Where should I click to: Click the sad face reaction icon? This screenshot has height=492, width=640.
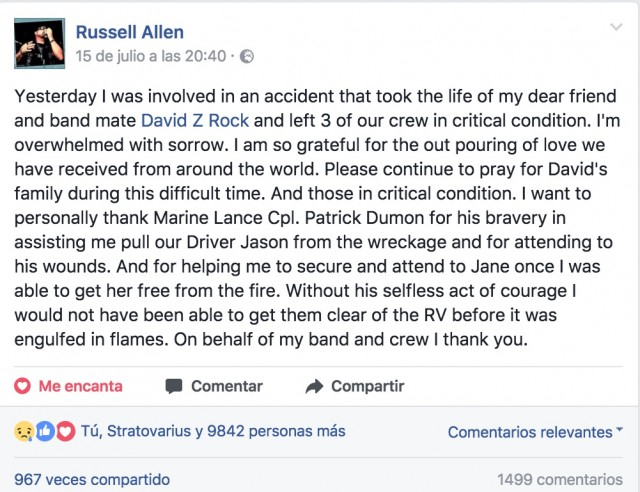[23, 432]
